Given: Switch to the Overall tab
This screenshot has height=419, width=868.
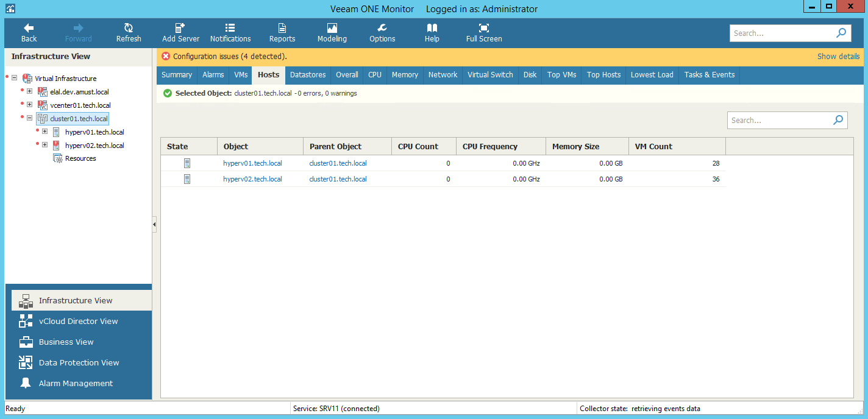Looking at the screenshot, I should pos(347,75).
